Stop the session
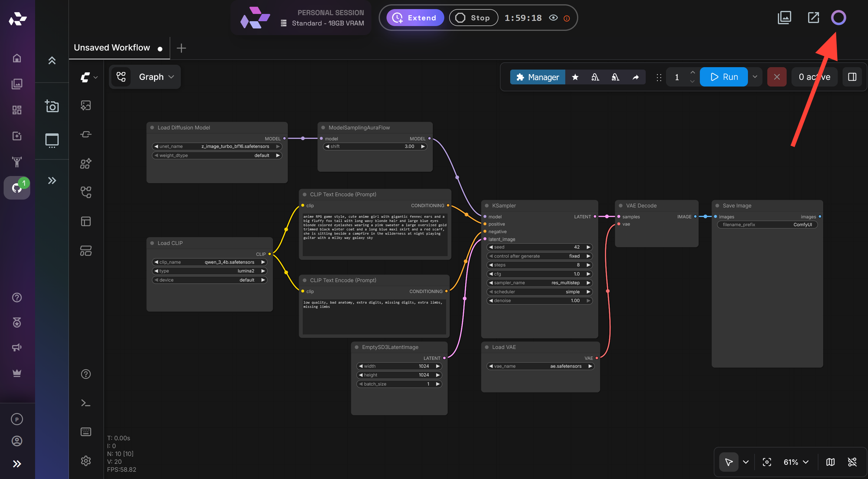 pyautogui.click(x=473, y=18)
